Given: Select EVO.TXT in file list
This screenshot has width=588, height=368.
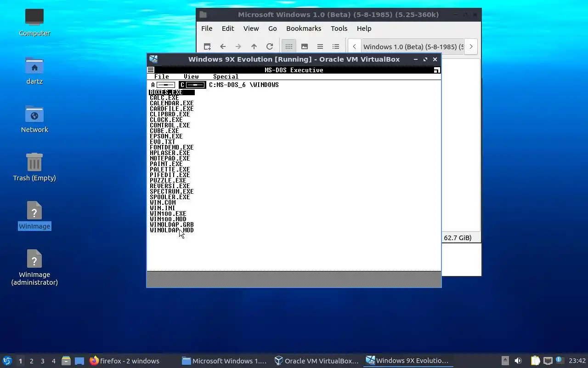Looking at the screenshot, I should [162, 142].
